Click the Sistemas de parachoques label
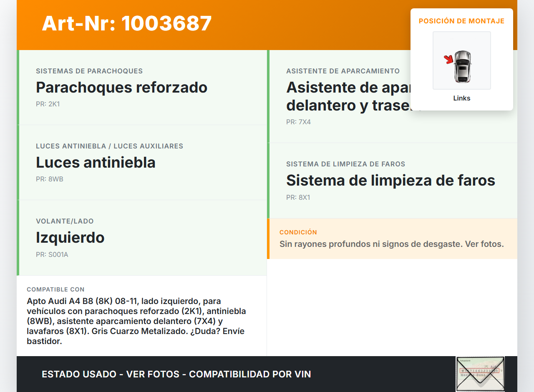 tap(89, 71)
